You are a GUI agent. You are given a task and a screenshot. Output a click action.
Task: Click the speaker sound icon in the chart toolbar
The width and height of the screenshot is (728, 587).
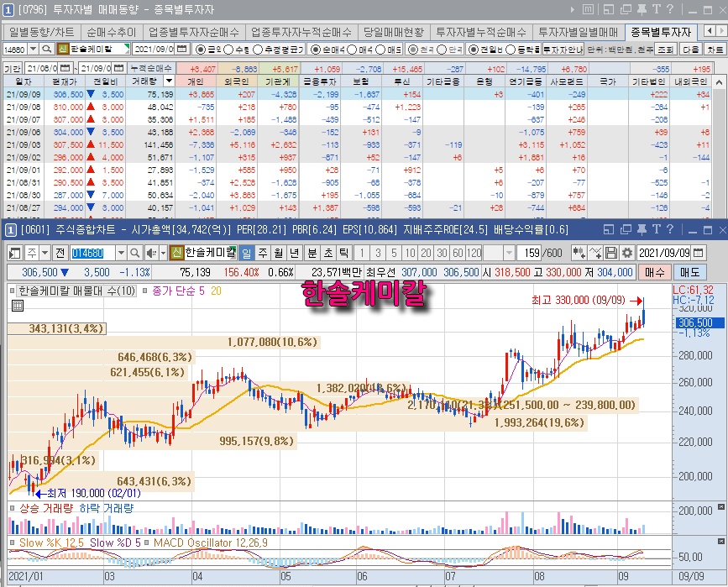pos(151,253)
